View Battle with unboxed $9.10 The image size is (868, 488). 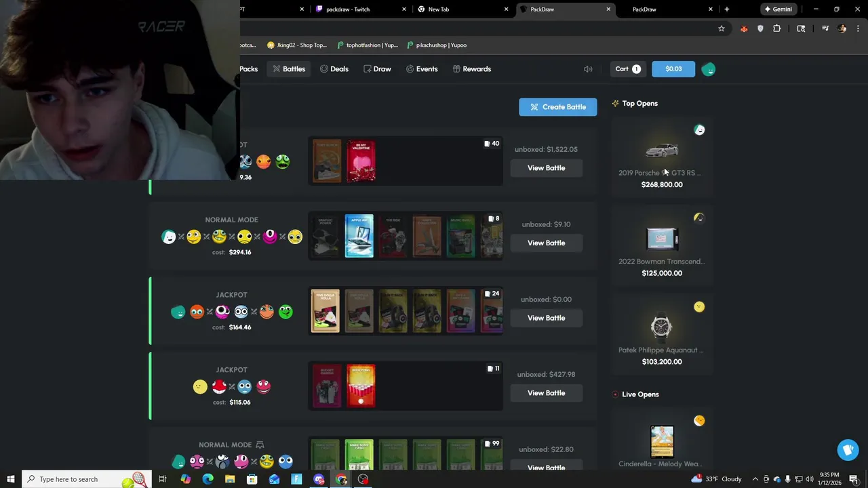point(546,243)
